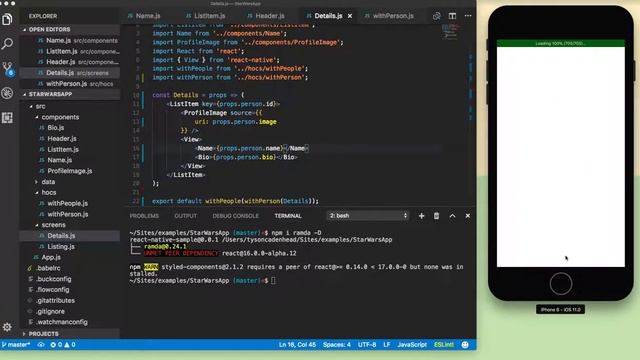Screen dimensions: 640x360
Task: Click UTF-8 encoding in status bar
Action: [x=367, y=344]
